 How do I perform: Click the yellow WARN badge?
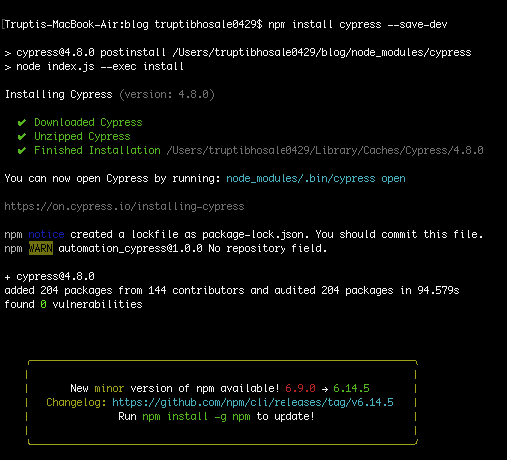point(41,248)
